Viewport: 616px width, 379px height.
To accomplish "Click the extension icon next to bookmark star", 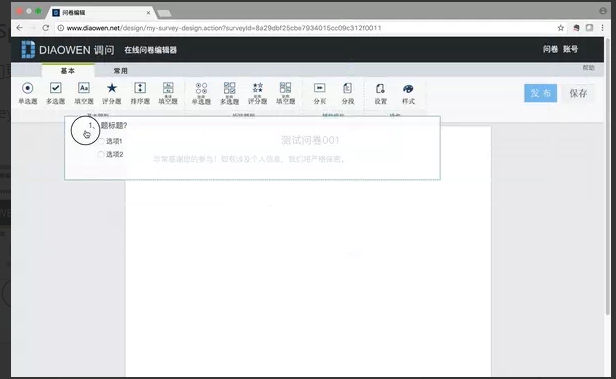I will pos(576,28).
